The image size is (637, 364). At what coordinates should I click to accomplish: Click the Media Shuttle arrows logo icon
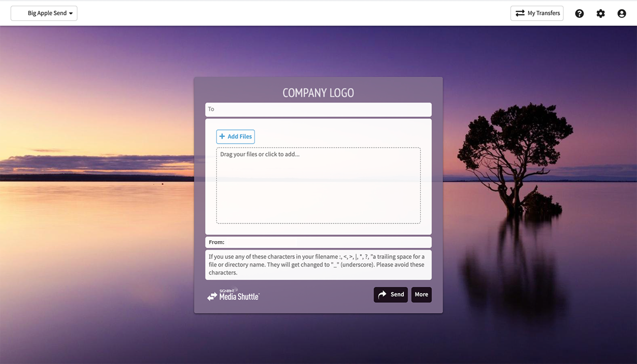tap(212, 296)
